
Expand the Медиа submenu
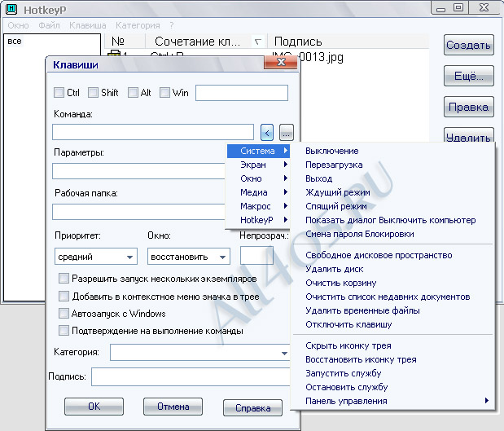258,192
